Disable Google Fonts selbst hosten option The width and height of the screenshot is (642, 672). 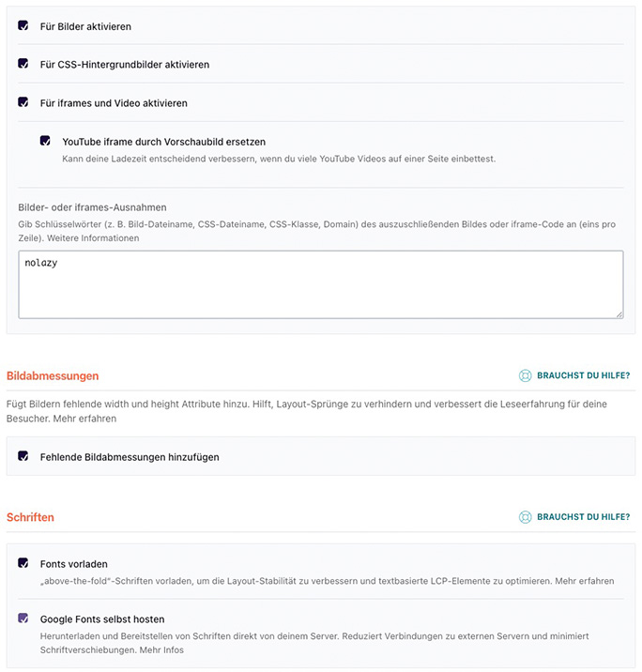23,619
